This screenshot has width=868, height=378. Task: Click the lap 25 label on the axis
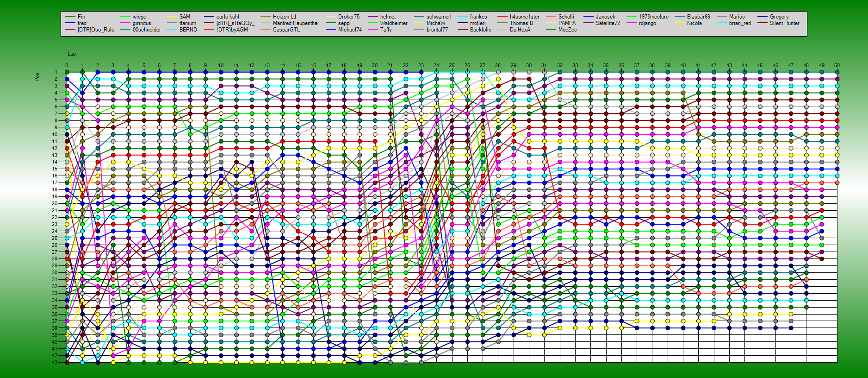[452, 66]
